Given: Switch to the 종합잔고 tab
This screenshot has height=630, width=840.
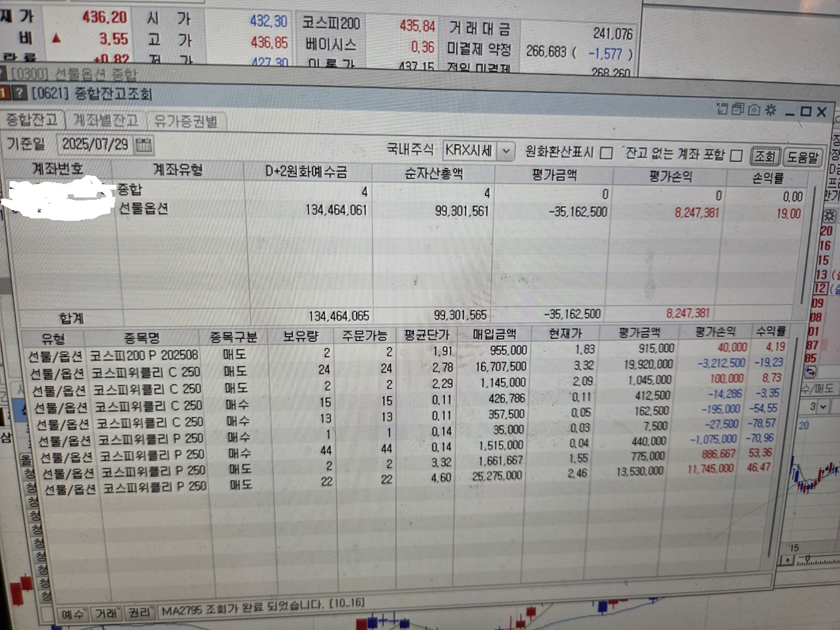Looking at the screenshot, I should [32, 120].
